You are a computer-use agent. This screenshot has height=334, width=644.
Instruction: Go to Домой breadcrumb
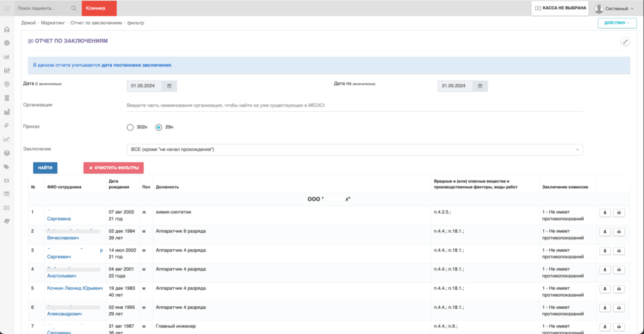28,23
